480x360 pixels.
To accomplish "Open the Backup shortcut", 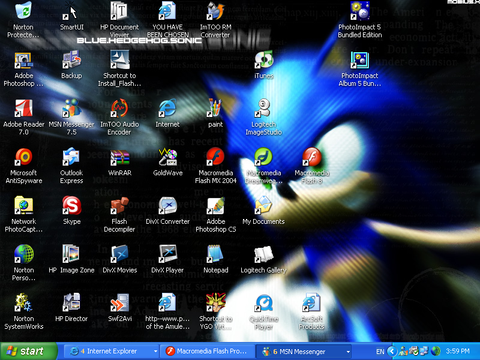I will tap(71, 60).
